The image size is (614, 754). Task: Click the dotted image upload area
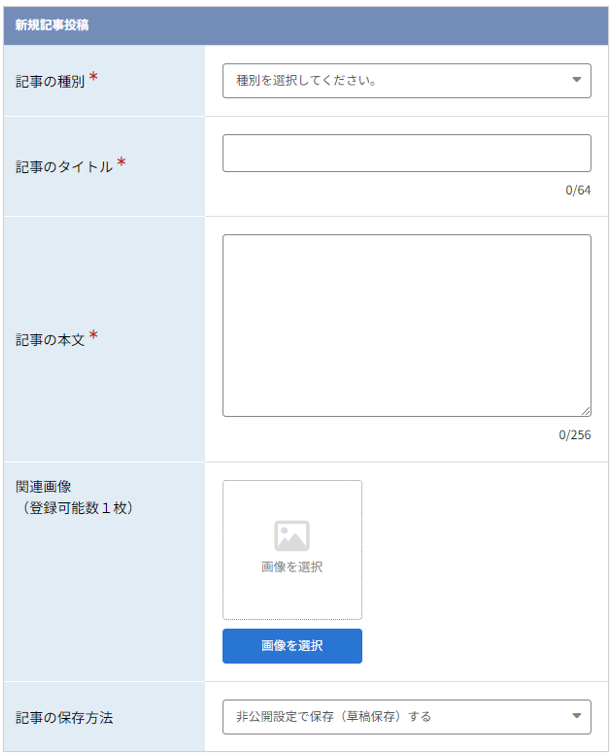292,550
